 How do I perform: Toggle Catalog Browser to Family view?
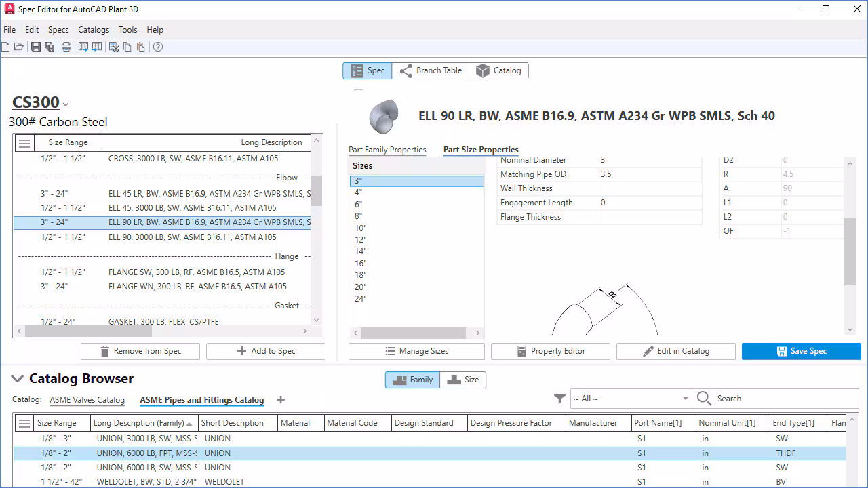pos(412,380)
